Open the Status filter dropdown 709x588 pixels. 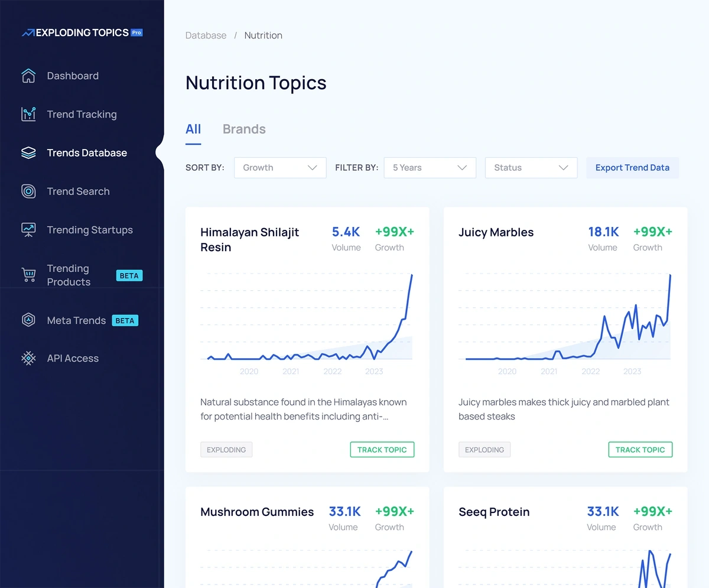tap(531, 168)
